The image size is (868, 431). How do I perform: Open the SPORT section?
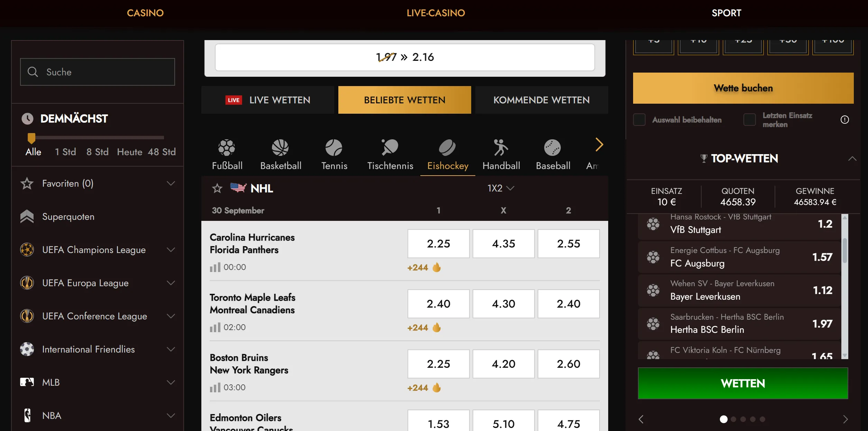click(726, 13)
